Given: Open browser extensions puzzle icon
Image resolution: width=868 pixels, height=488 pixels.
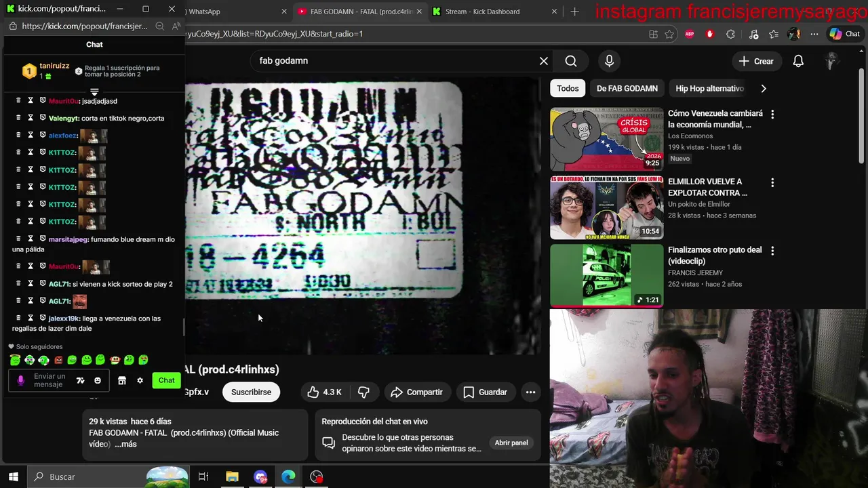Looking at the screenshot, I should 730,34.
